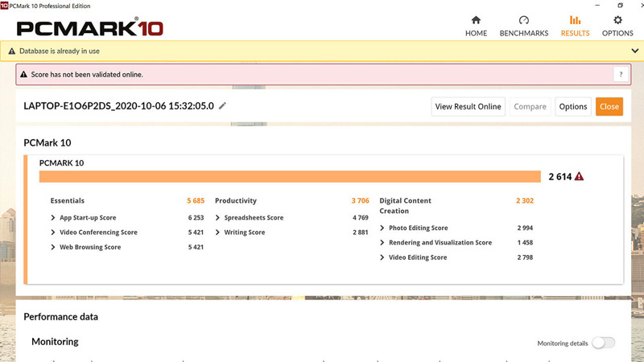Click Spreadsheets value 4 769
The image size is (644, 362).
[360, 217]
